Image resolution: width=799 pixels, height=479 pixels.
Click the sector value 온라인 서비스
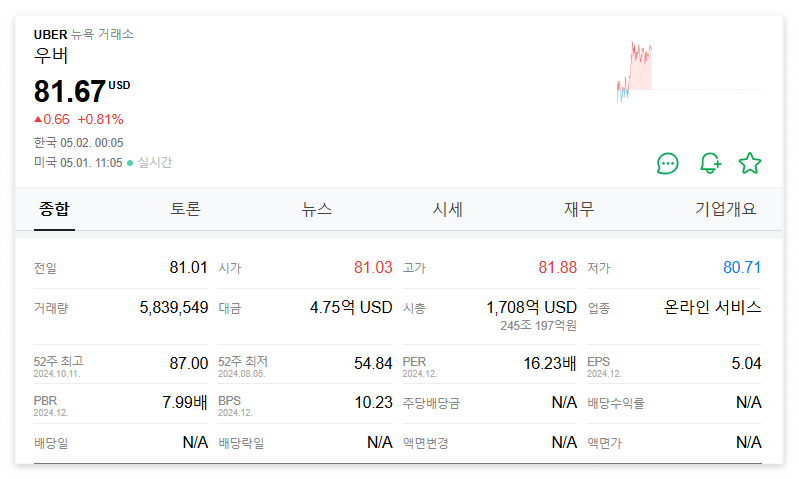pos(712,307)
